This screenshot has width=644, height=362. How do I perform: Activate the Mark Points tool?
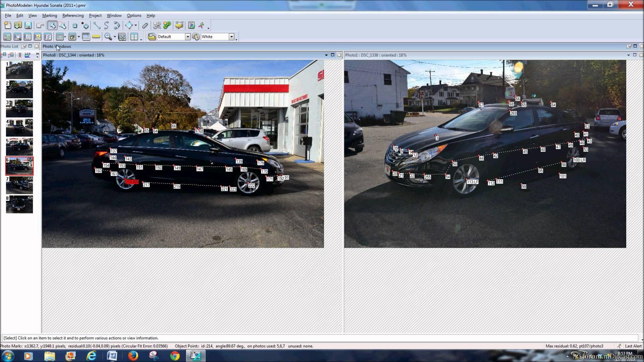[x=75, y=25]
